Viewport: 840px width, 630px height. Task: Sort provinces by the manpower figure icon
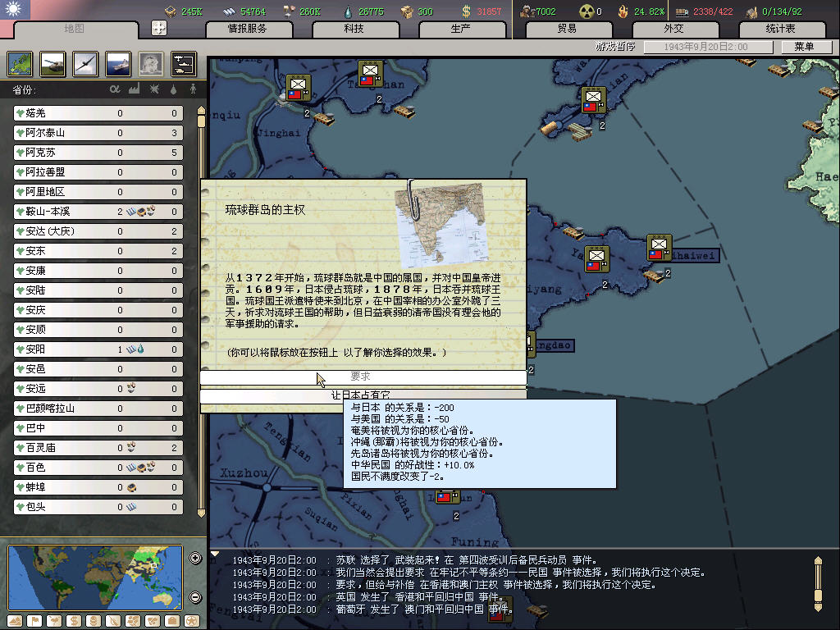tap(193, 89)
